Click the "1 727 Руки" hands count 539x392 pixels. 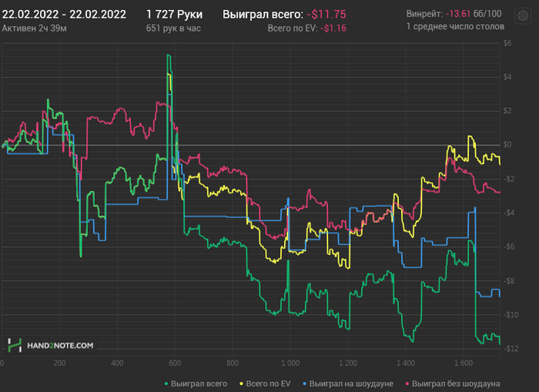(174, 14)
